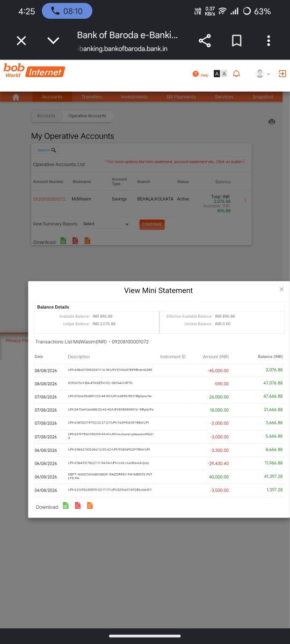Click the muhammadwasim9062 UPI transaction description

pyautogui.click(x=111, y=436)
